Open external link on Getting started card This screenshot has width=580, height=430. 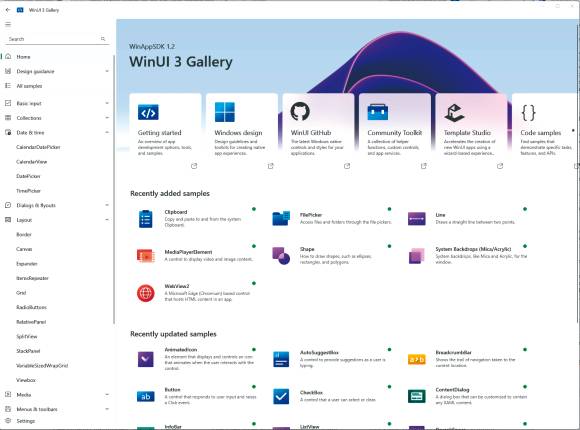[x=194, y=166]
